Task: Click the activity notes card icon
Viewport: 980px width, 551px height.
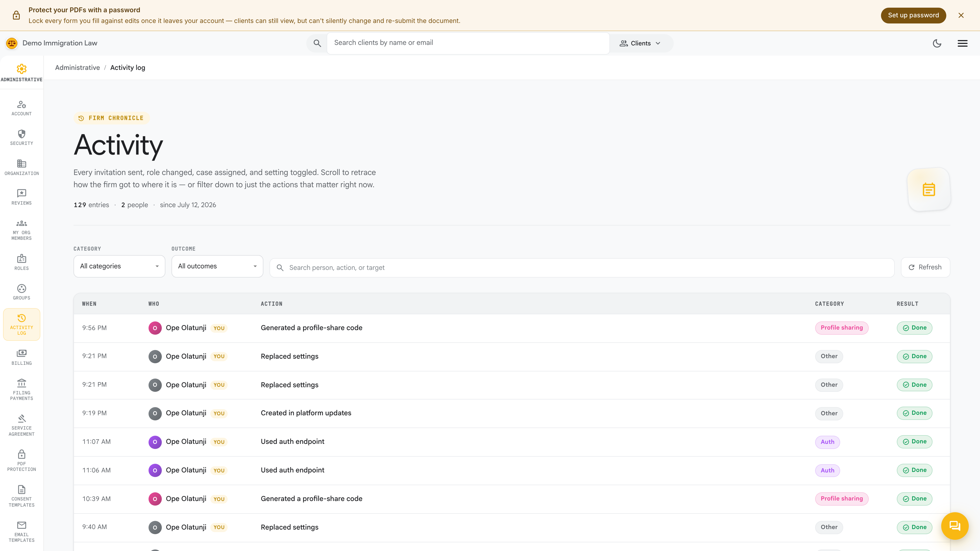Action: pyautogui.click(x=929, y=189)
